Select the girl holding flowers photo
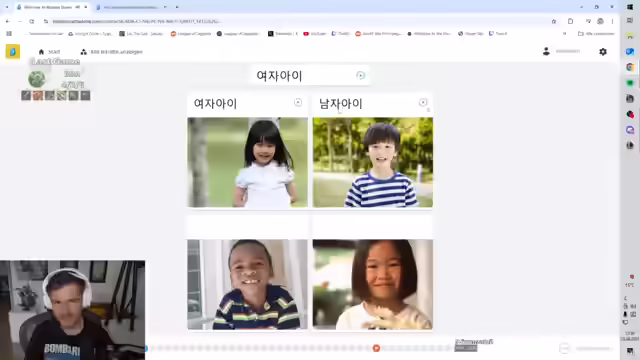The image size is (640, 360). tap(373, 284)
